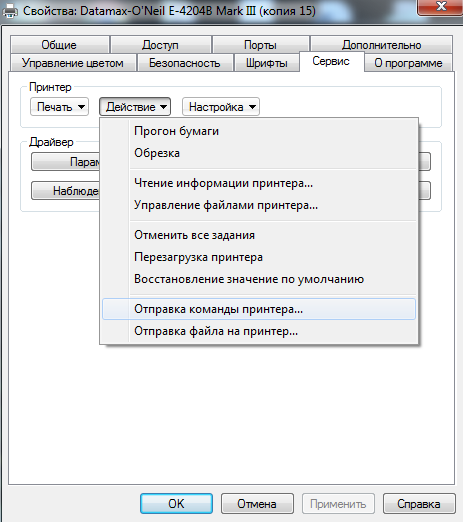Open Управление файлами принтера menu entry
This screenshot has width=463, height=522.
[259, 205]
